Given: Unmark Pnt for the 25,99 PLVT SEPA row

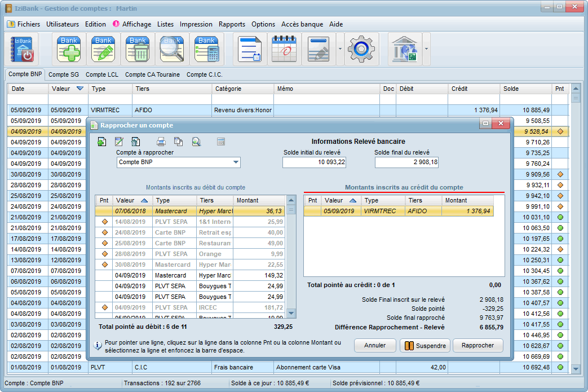Looking at the screenshot, I should pos(104,222).
